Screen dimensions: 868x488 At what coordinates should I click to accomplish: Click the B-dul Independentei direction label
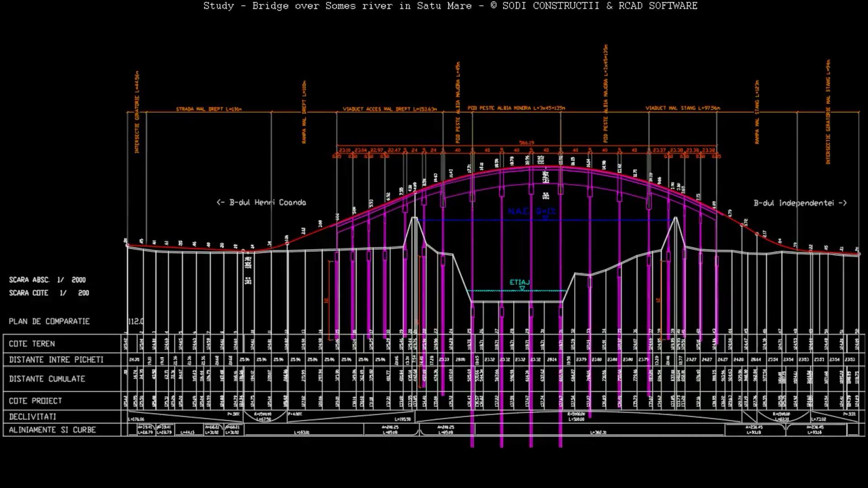[800, 203]
